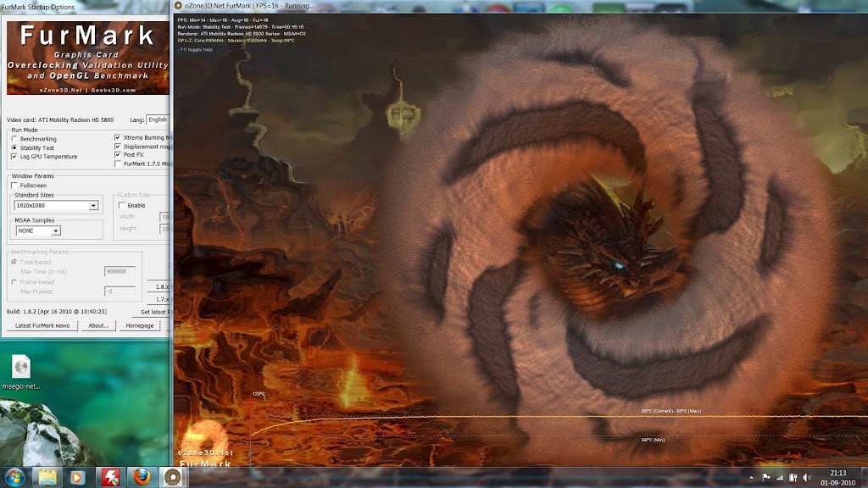
Task: Open the Standard Sizes 1920x1080 dropdown
Action: (56, 205)
